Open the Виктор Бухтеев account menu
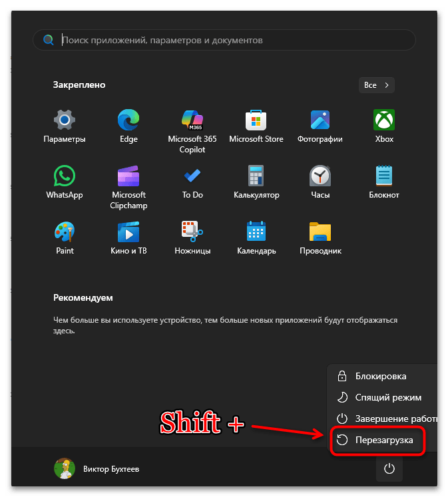Screen dimensions: 448x497 click(97, 468)
